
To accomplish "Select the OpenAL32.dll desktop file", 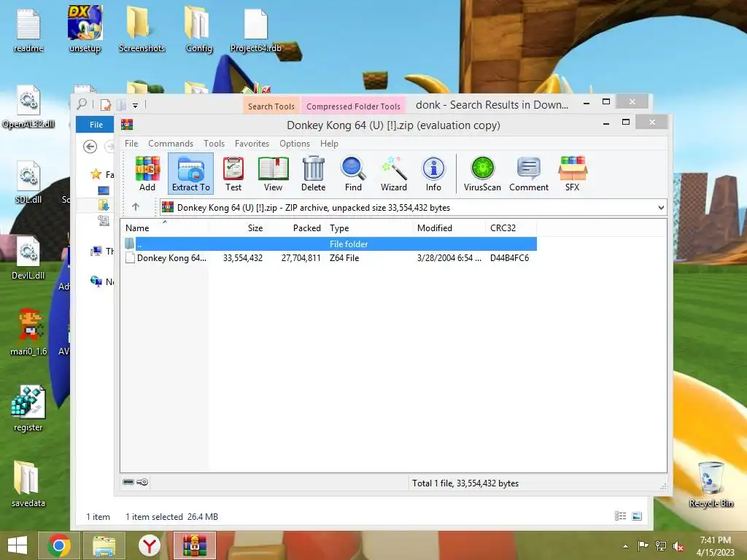I will (x=28, y=106).
